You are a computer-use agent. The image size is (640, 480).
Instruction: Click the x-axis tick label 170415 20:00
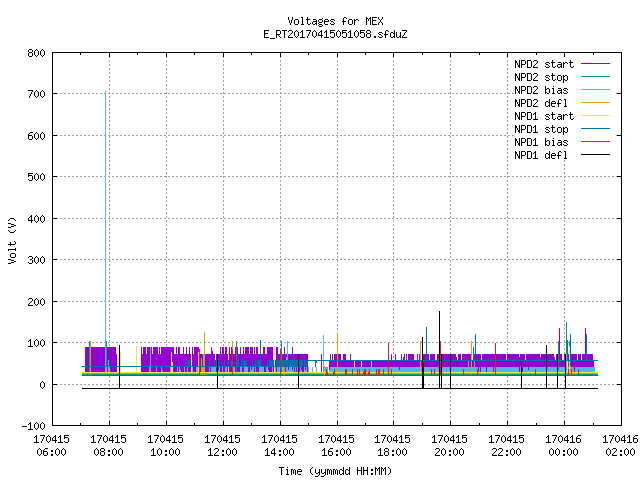[449, 446]
